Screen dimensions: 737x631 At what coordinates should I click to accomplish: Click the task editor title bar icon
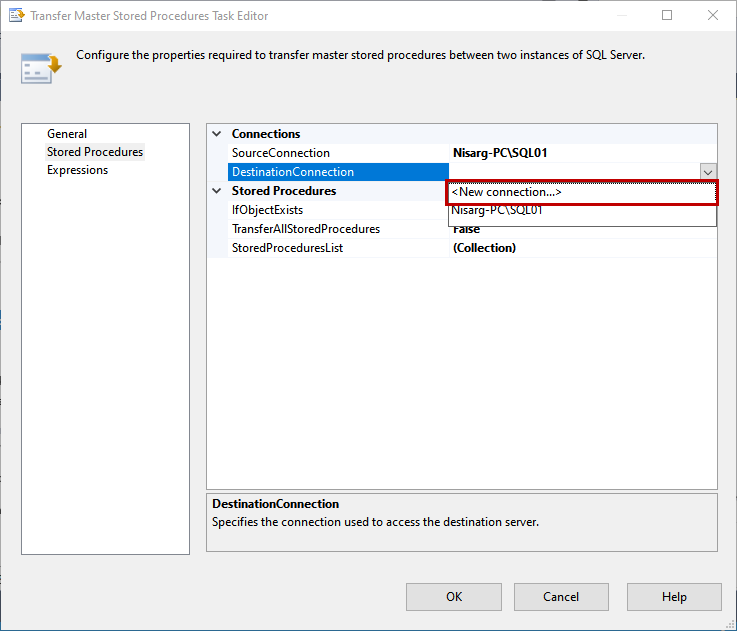click(16, 16)
